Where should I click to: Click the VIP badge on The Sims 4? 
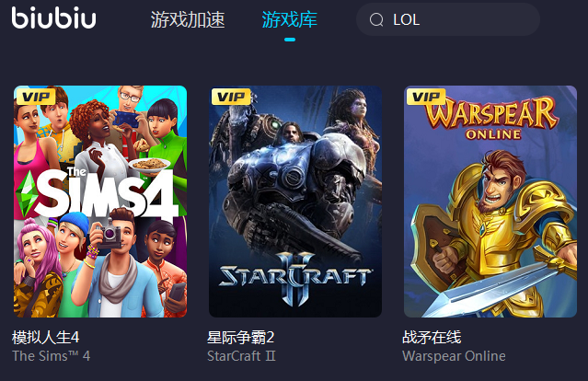tap(36, 97)
